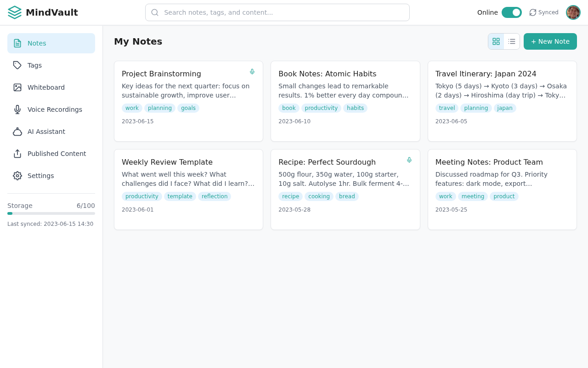
Task: Open the user profile avatar
Action: pos(573,12)
